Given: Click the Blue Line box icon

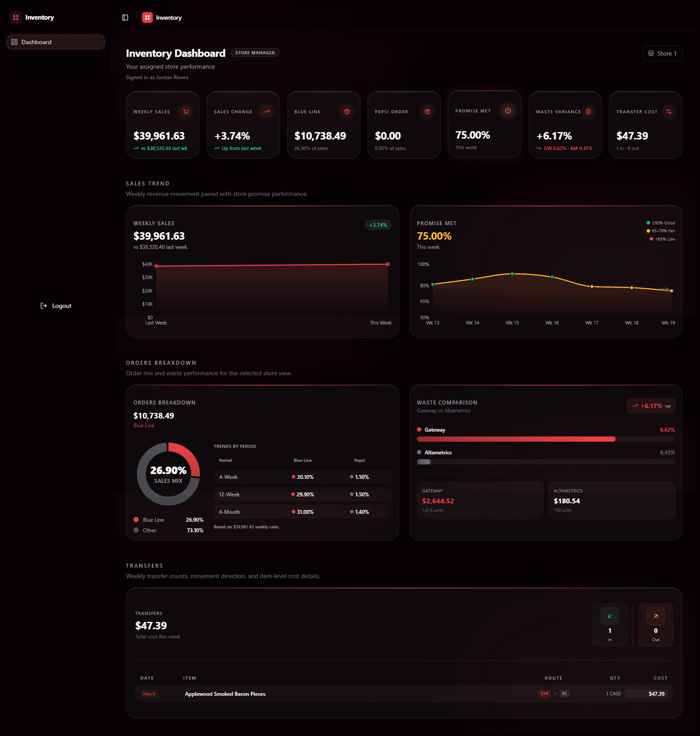Looking at the screenshot, I should 347,112.
